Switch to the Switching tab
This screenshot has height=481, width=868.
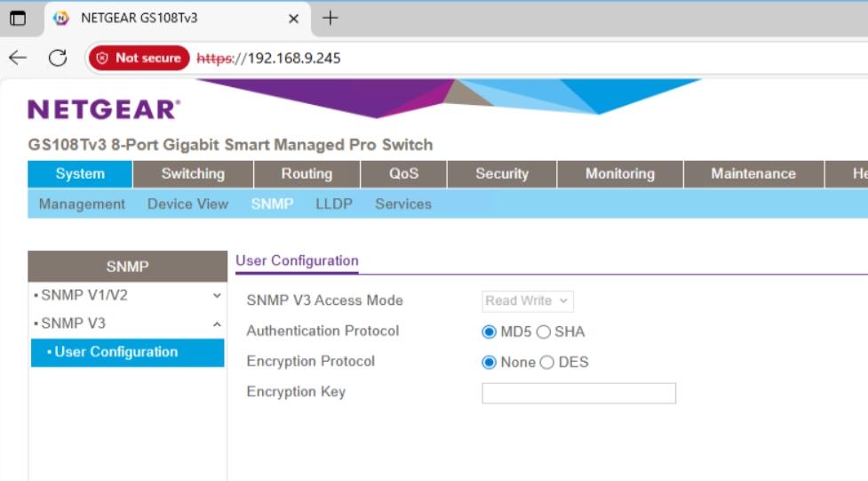coord(193,174)
